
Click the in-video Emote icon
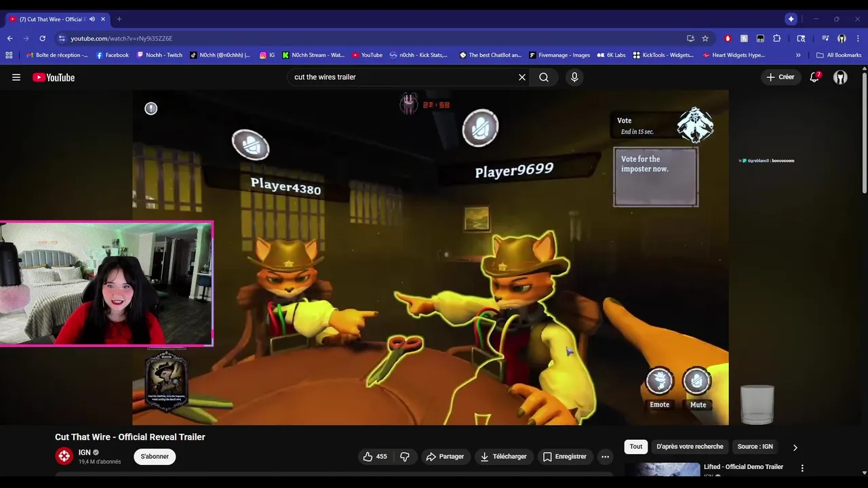click(x=659, y=382)
